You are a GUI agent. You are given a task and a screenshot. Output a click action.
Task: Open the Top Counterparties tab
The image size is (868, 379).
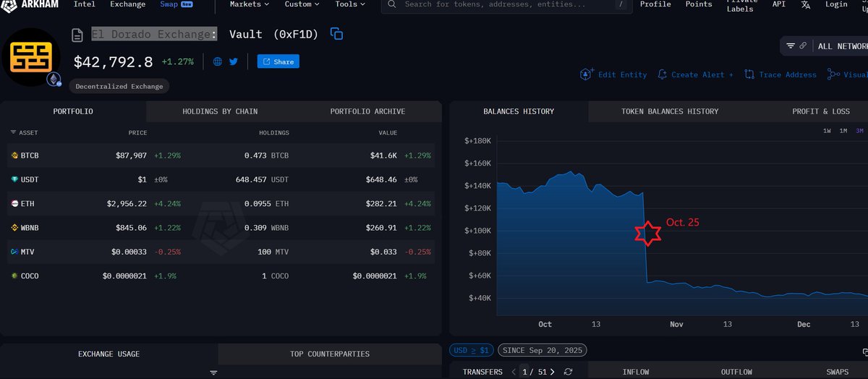pos(330,354)
